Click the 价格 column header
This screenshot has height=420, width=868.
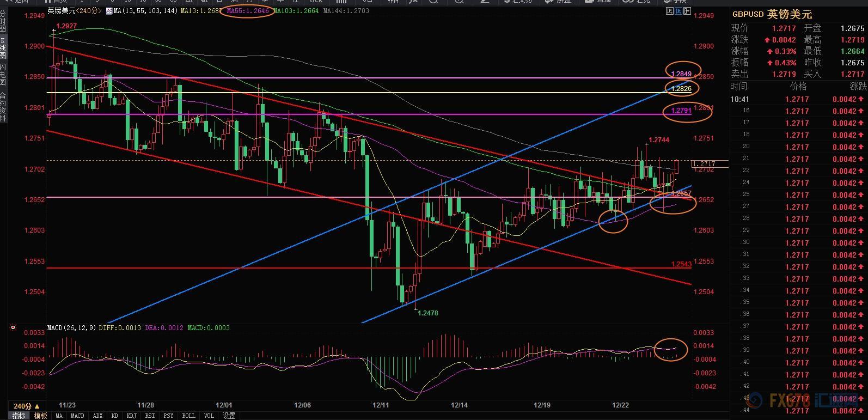point(798,87)
